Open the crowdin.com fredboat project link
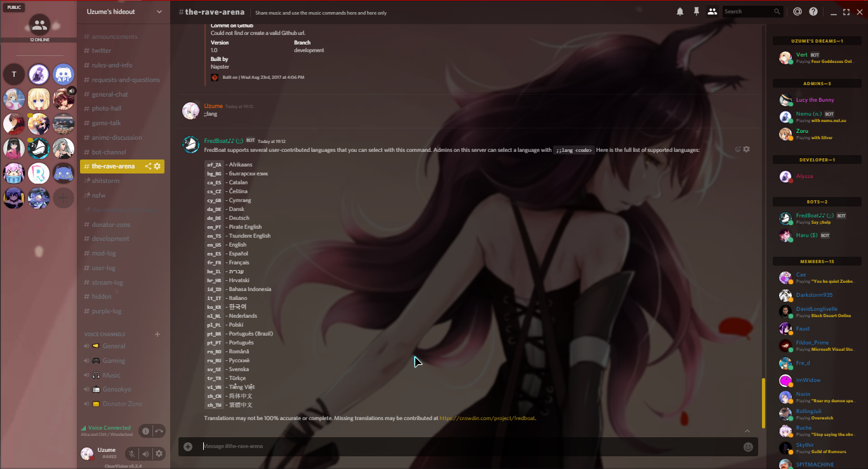This screenshot has height=469, width=868. (488, 418)
